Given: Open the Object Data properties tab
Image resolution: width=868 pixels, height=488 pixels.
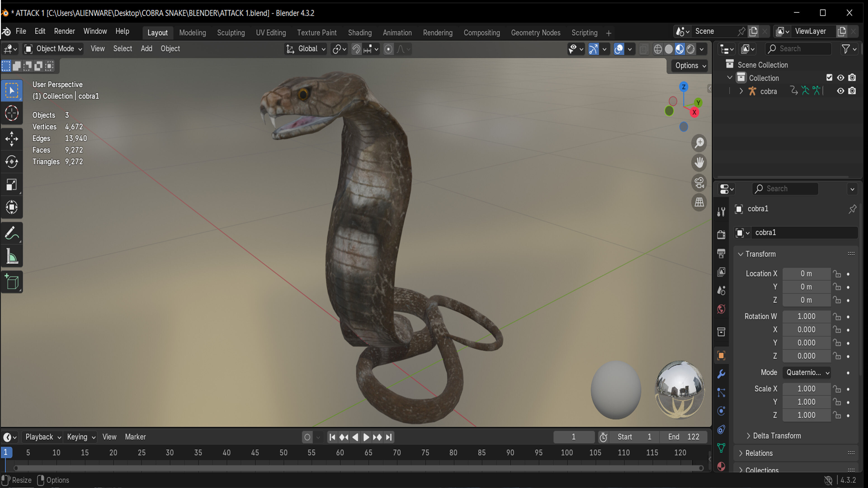Looking at the screenshot, I should click(721, 448).
